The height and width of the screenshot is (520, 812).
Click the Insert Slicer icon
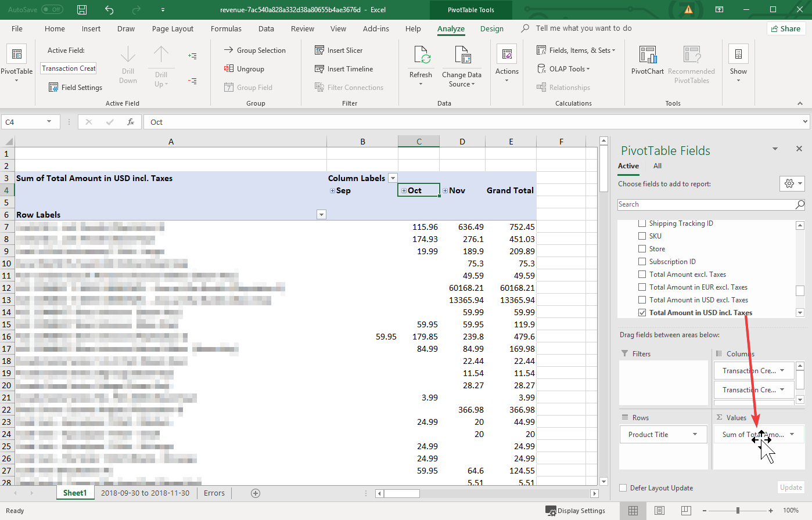tap(319, 50)
